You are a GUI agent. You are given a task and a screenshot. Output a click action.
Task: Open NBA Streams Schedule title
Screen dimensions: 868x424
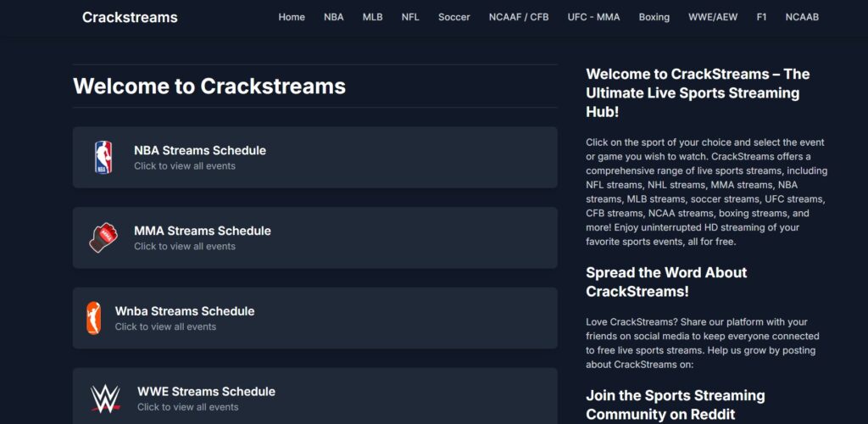pyautogui.click(x=200, y=151)
